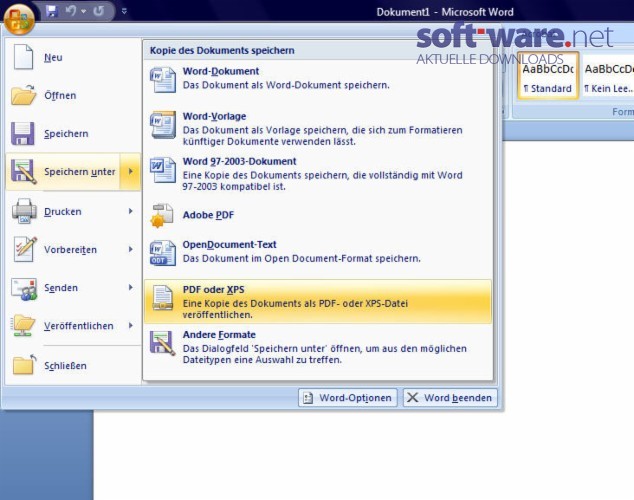
Task: Expand the Veröffentlichen submenu arrow
Action: coord(130,326)
